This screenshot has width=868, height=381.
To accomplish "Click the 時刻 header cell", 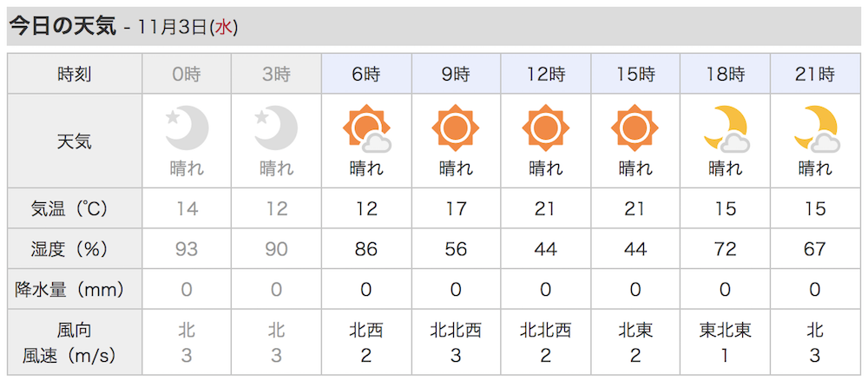I will click(x=75, y=74).
